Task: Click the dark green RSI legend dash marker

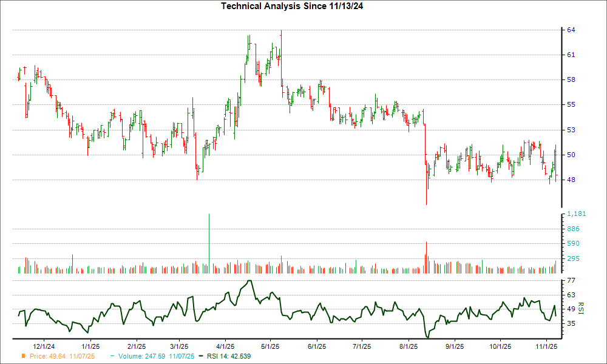Action: click(200, 357)
